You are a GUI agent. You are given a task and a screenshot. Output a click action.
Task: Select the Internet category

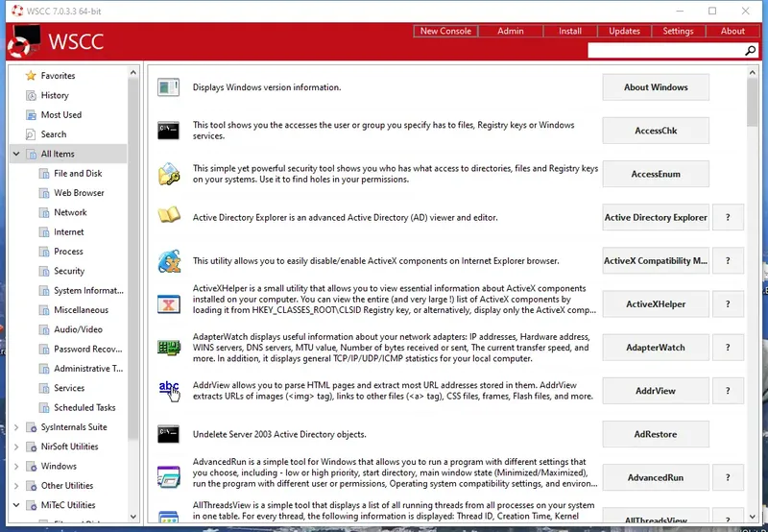point(68,232)
